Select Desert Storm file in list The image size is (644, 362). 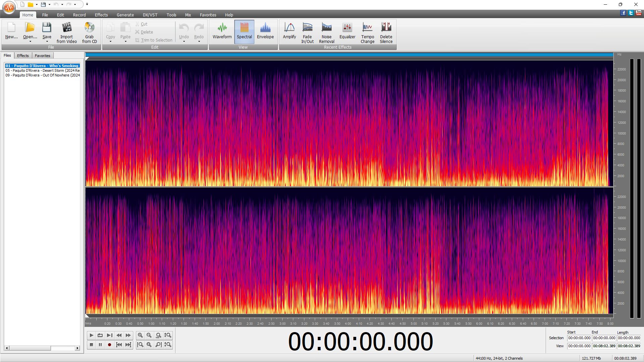42,70
